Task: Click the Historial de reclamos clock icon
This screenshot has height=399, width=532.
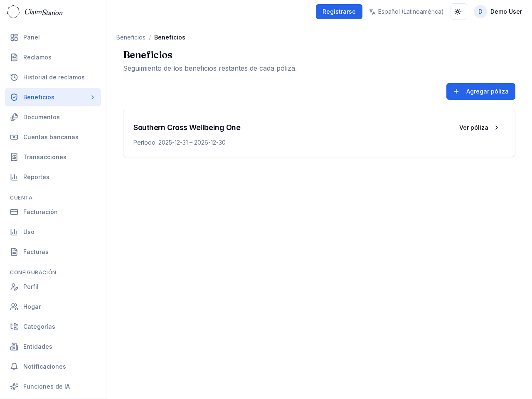Action: point(14,77)
